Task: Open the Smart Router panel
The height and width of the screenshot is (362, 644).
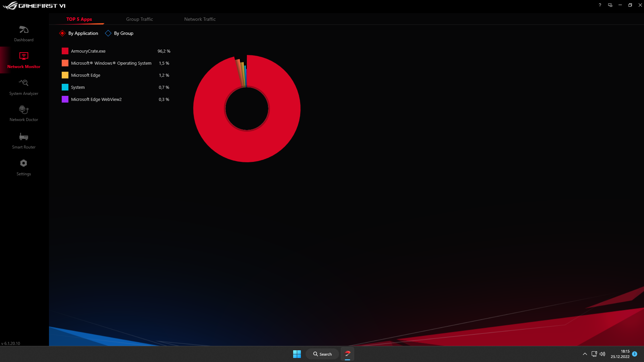Action: (23, 140)
